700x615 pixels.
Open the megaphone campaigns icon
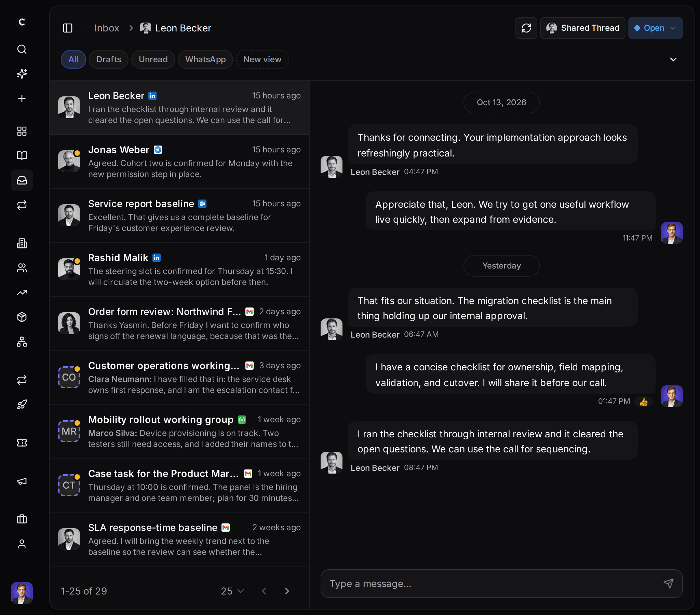[22, 481]
